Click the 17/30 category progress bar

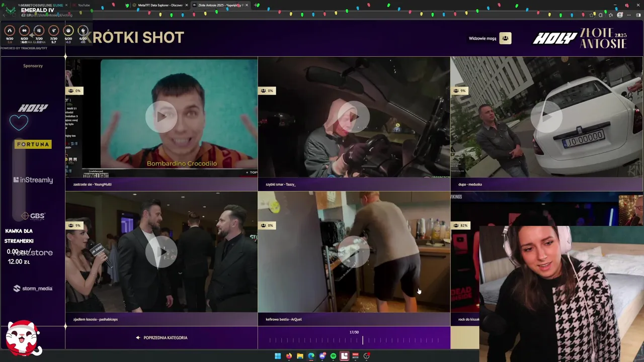point(354,338)
